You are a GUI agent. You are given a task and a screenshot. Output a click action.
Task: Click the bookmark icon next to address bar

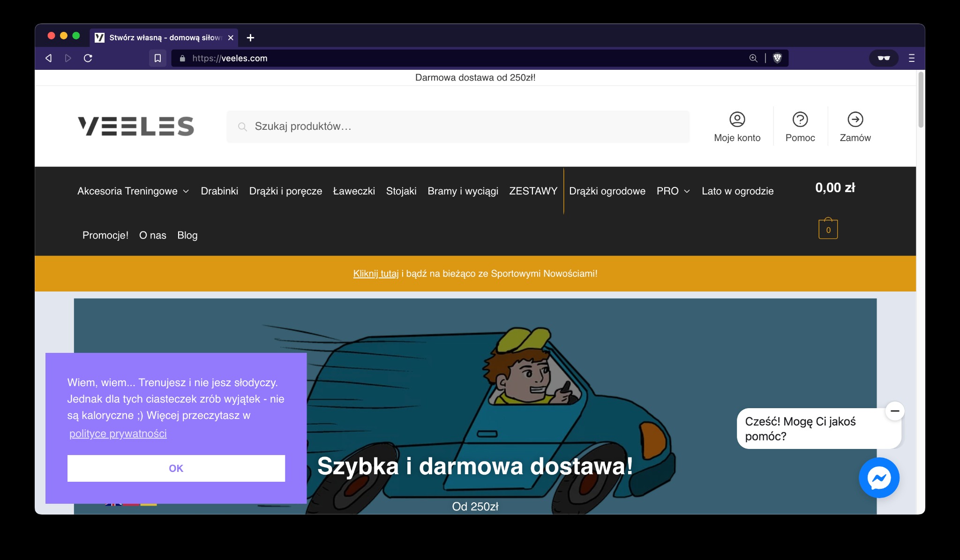pyautogui.click(x=158, y=58)
